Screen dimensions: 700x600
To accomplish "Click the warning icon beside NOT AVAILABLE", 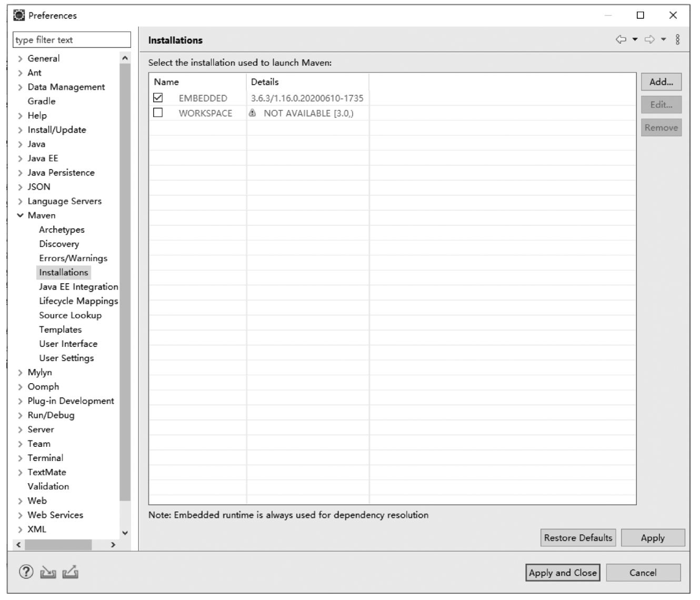I will [x=253, y=113].
